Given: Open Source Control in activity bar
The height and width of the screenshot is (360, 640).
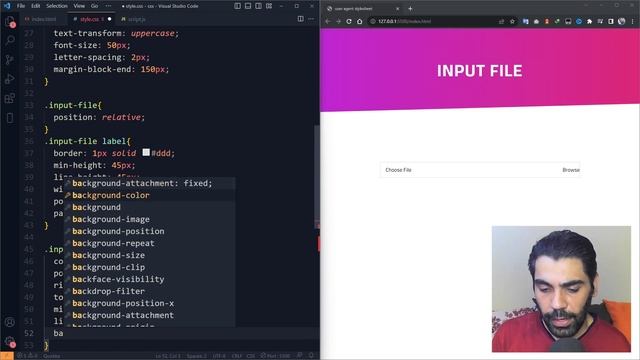Looking at the screenshot, I should click(x=10, y=60).
